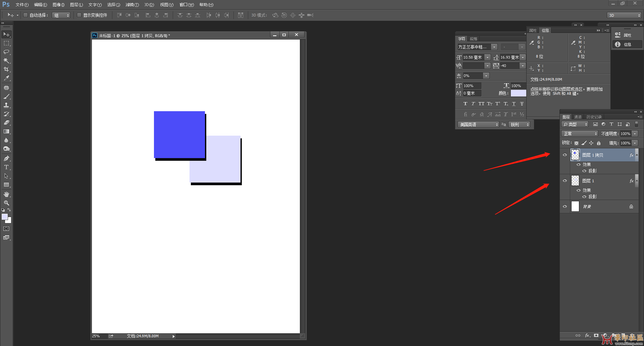This screenshot has width=644, height=346.
Task: Toggle Quick Mask mode icon
Action: point(6,229)
